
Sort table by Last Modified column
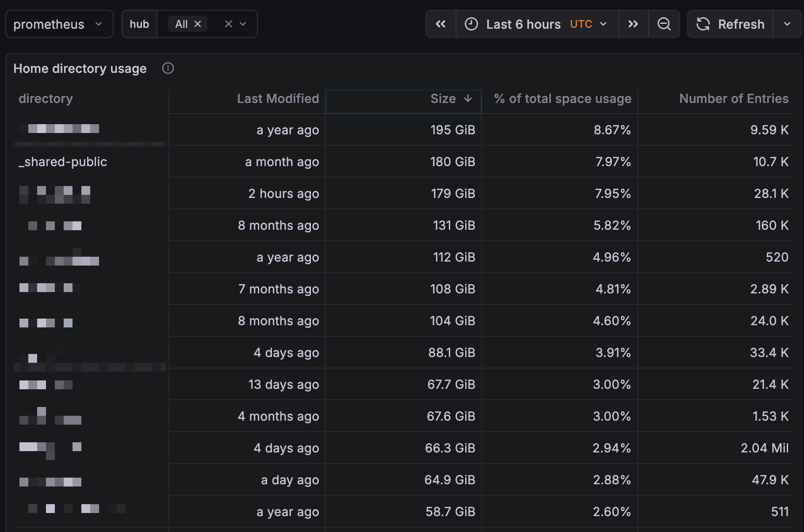278,99
